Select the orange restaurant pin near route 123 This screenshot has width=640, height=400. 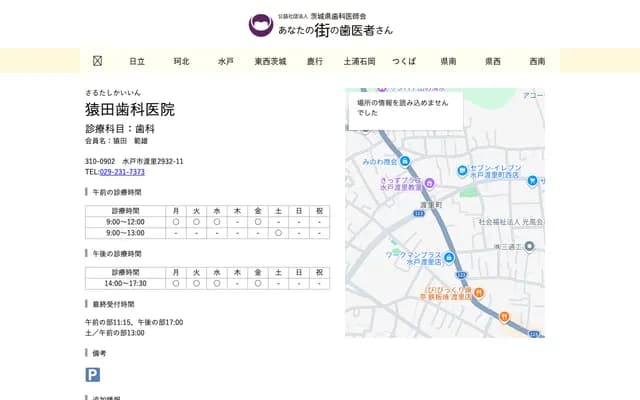coord(504,316)
